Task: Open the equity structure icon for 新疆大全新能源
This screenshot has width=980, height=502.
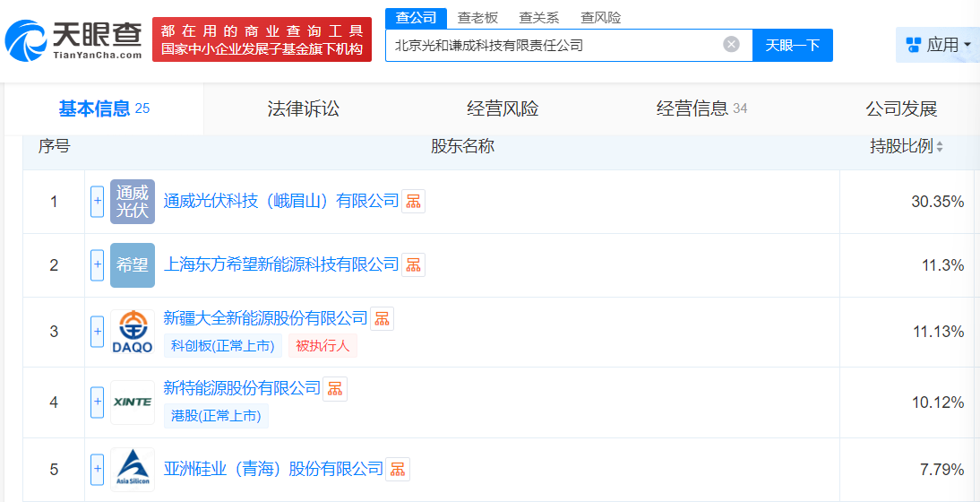Action: 382,319
